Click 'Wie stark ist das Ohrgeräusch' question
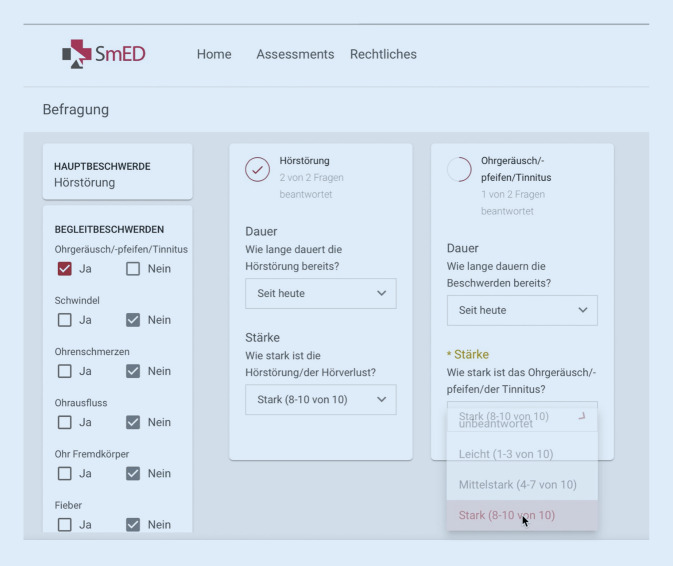Image resolution: width=673 pixels, height=566 pixels. coord(521,381)
